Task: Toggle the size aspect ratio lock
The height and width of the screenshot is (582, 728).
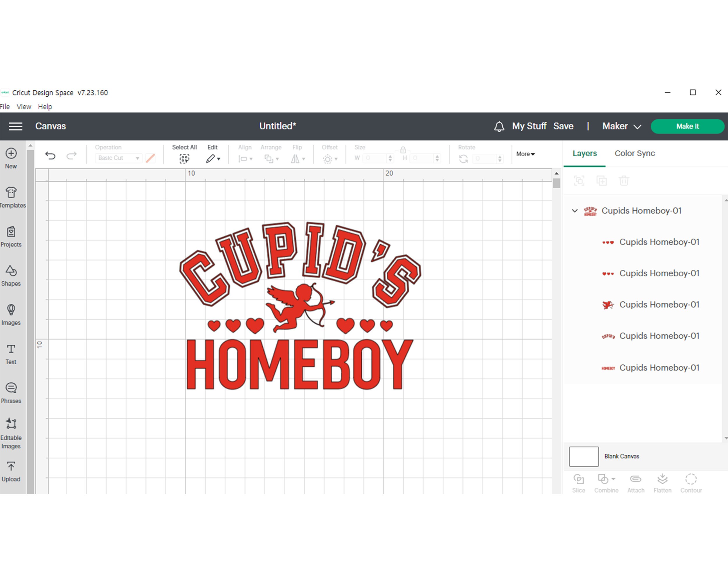Action: 403,151
